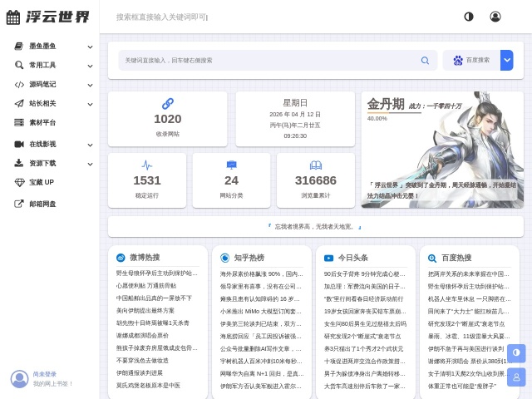Viewport: 532px width, 399px height.
Task: Select 宝藏 UP from the sidebar
Action: (x=42, y=182)
